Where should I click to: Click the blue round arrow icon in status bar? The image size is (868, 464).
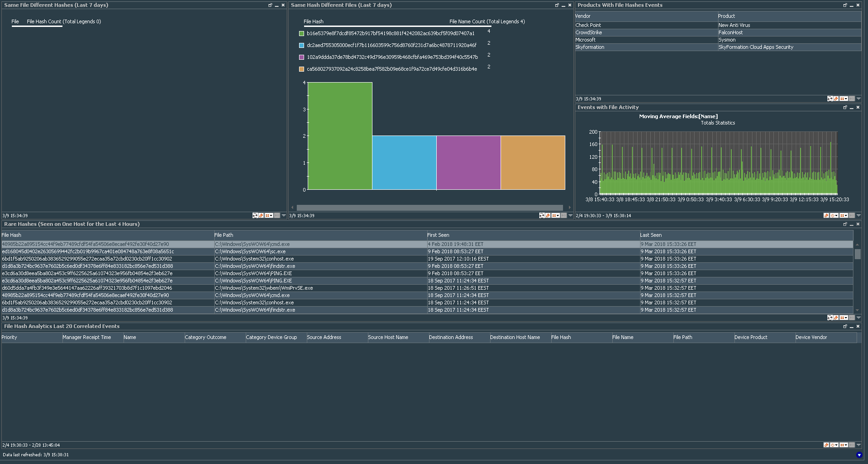point(859,455)
